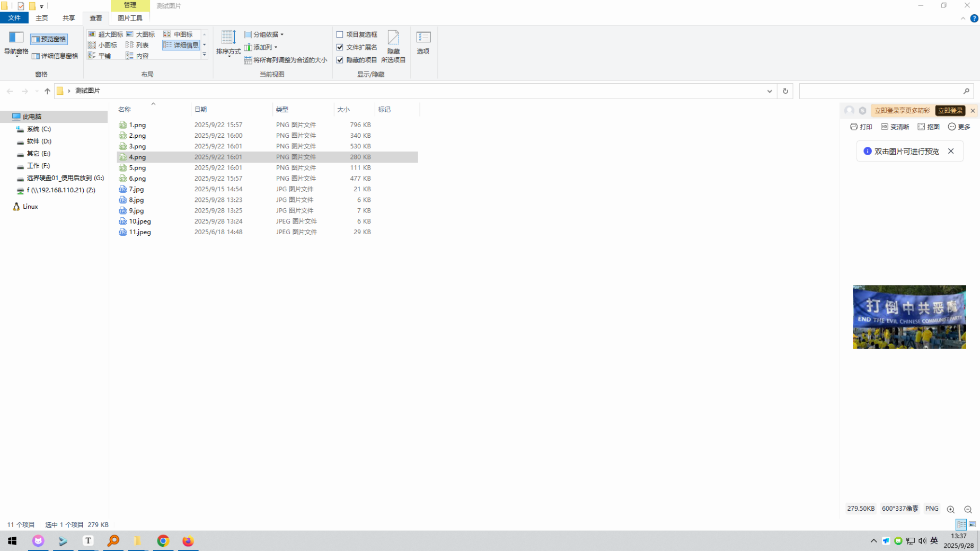
Task: Enable the item check boxes (项目复选框) option
Action: pyautogui.click(x=340, y=34)
